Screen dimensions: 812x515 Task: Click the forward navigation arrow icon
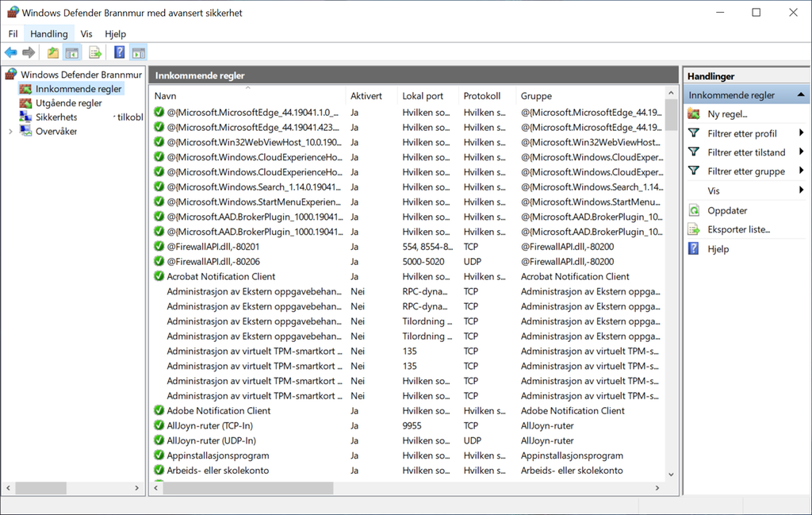(x=29, y=52)
